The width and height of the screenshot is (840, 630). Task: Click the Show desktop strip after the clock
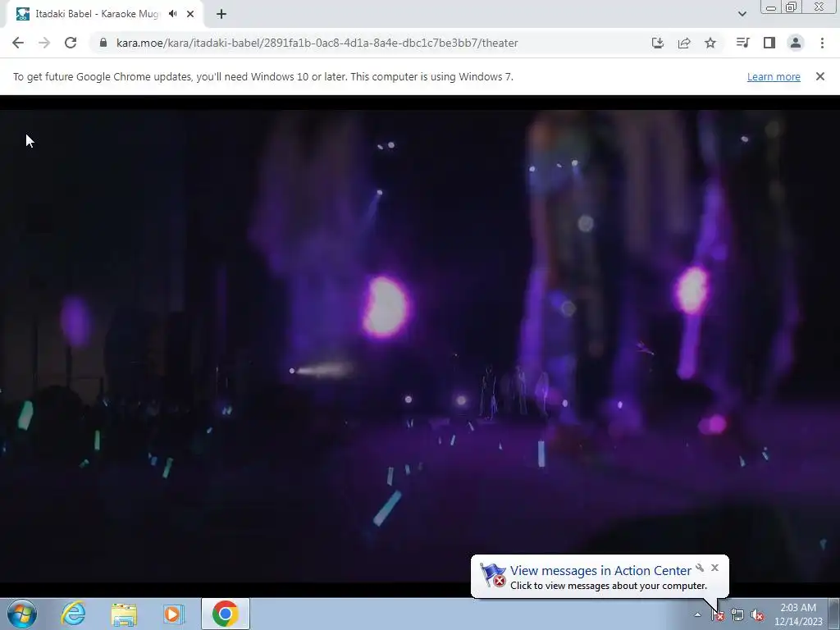[x=834, y=614]
